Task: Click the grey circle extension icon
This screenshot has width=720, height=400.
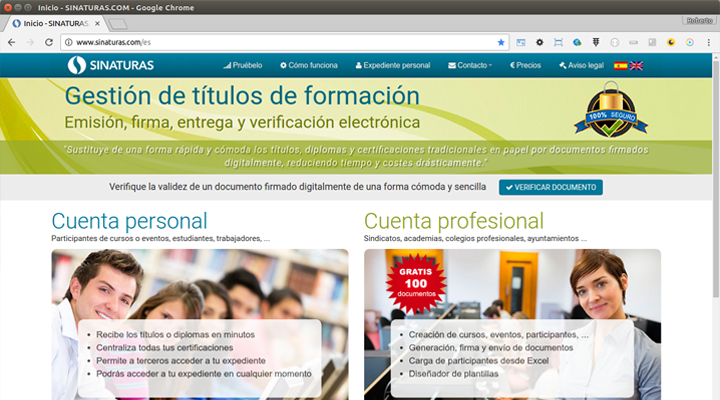Action: (x=615, y=42)
